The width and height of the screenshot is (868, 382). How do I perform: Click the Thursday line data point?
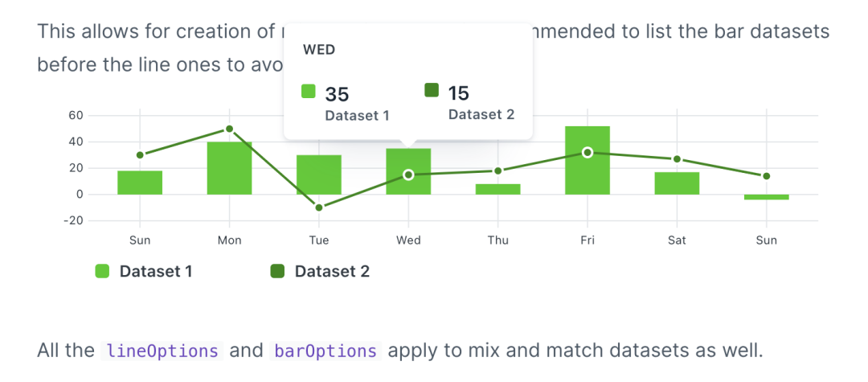click(497, 171)
